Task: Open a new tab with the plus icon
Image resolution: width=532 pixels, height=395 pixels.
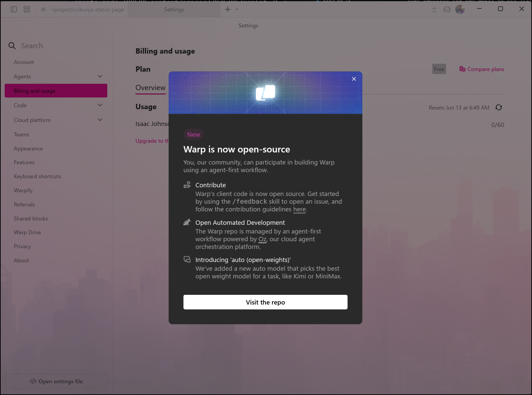Action: [x=228, y=9]
